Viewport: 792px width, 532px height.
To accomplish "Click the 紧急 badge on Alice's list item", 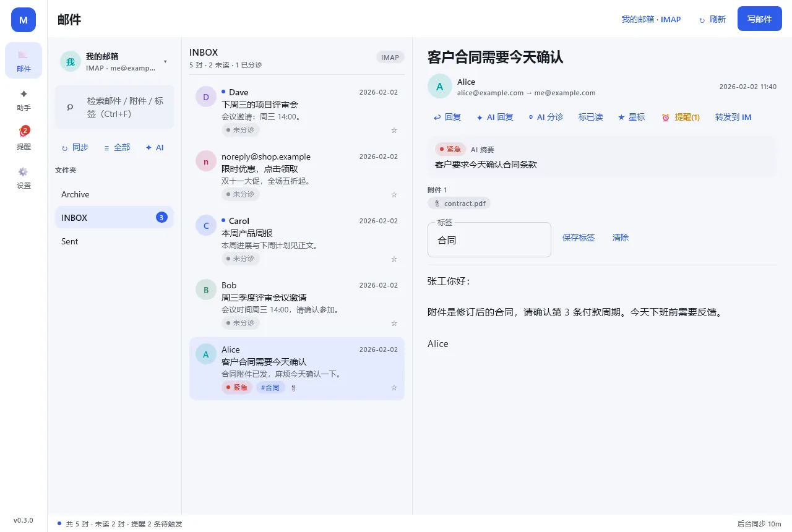I will (237, 388).
